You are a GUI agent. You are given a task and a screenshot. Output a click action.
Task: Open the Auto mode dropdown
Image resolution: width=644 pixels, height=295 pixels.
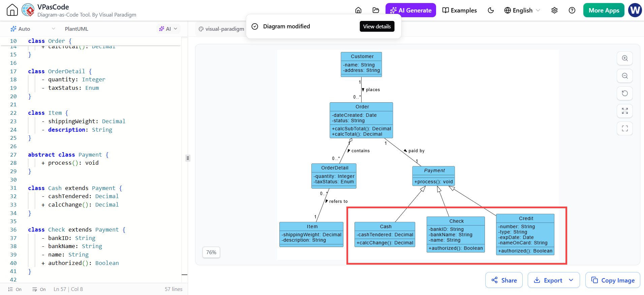[33, 29]
